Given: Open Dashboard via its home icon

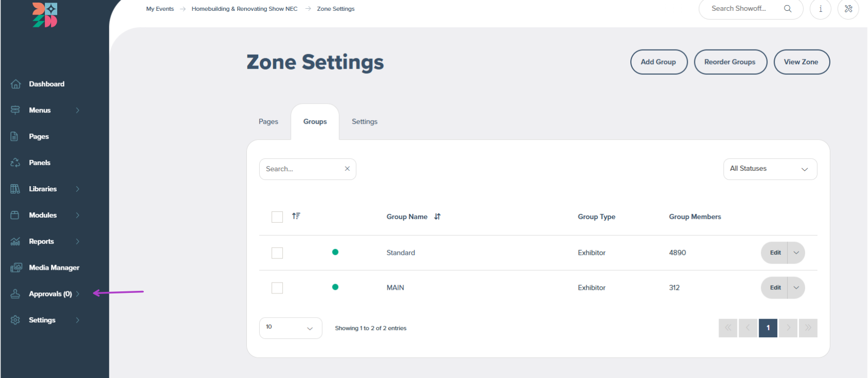Looking at the screenshot, I should [x=15, y=84].
